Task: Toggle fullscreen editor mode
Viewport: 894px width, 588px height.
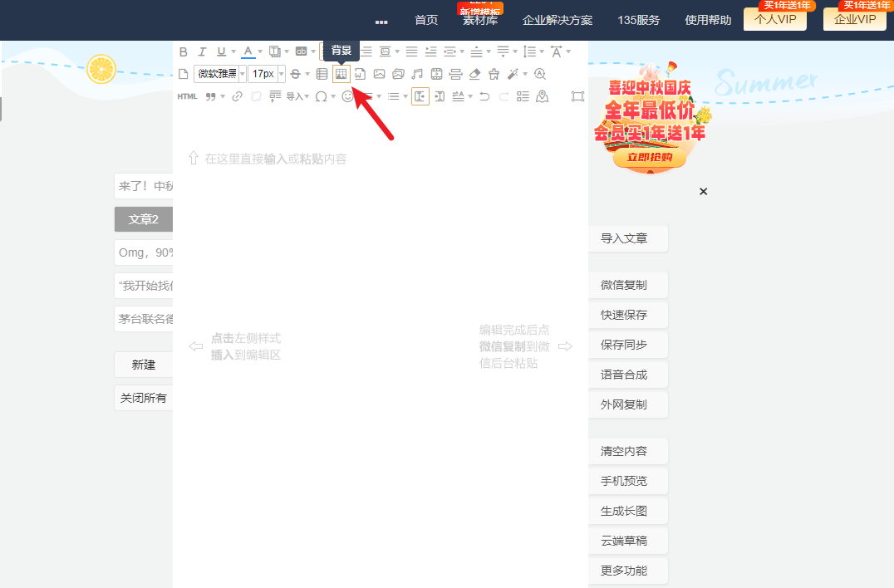Action: pos(577,96)
